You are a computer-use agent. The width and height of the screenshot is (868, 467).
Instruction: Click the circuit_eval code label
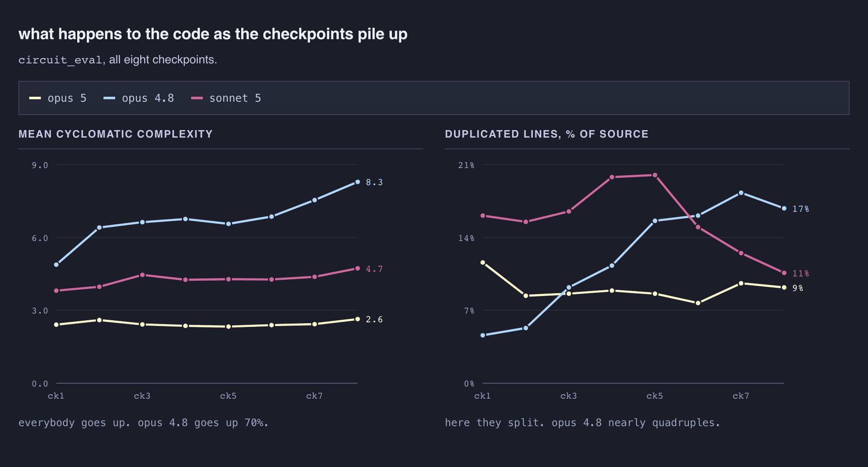pos(60,59)
